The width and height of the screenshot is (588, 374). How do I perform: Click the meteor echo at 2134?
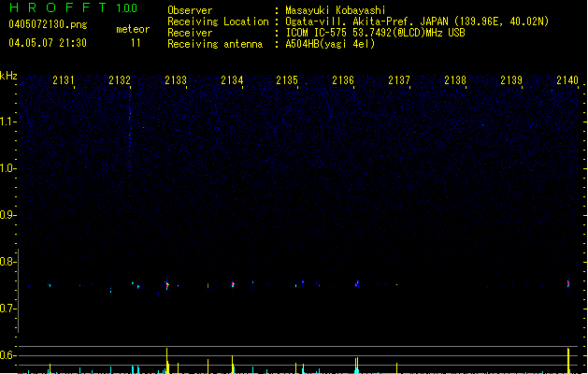point(233,285)
